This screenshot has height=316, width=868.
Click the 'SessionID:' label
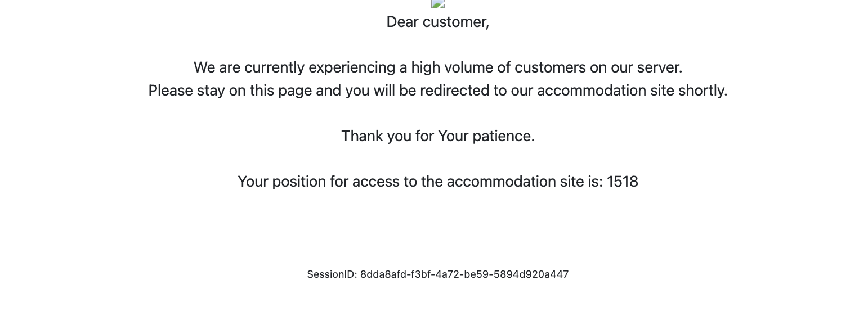332,274
